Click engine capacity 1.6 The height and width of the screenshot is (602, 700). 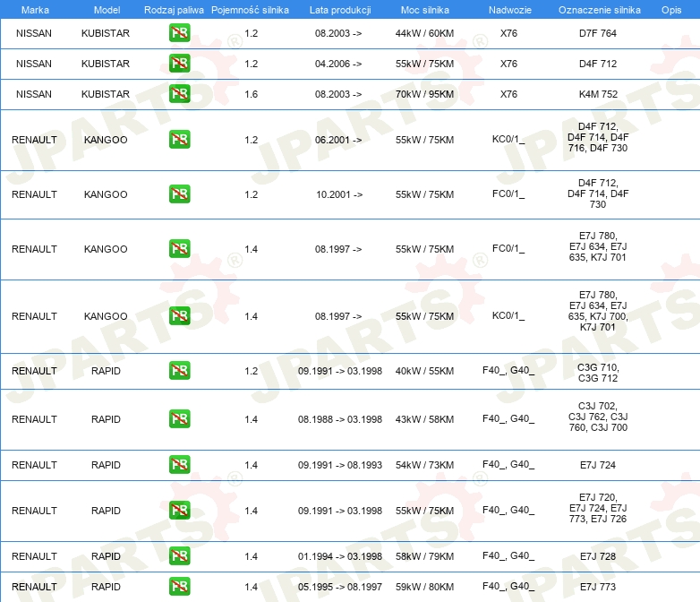point(252,94)
